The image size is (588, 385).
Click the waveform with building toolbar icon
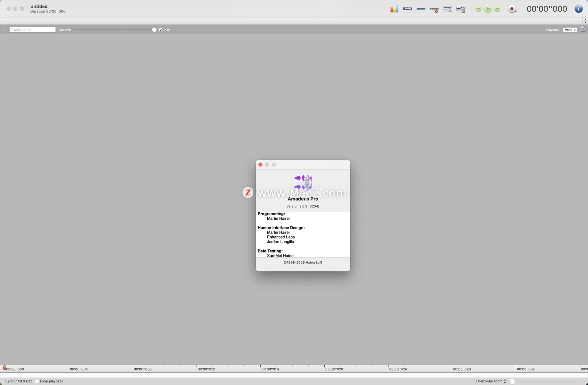461,9
